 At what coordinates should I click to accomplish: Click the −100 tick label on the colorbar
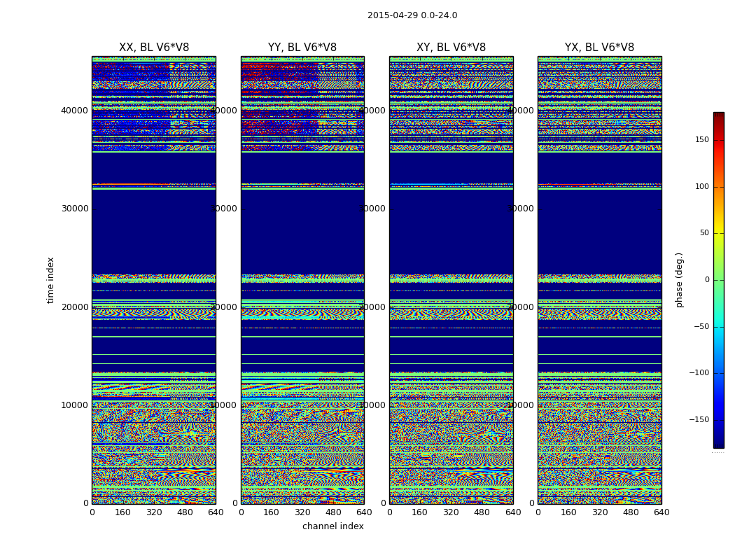[699, 373]
